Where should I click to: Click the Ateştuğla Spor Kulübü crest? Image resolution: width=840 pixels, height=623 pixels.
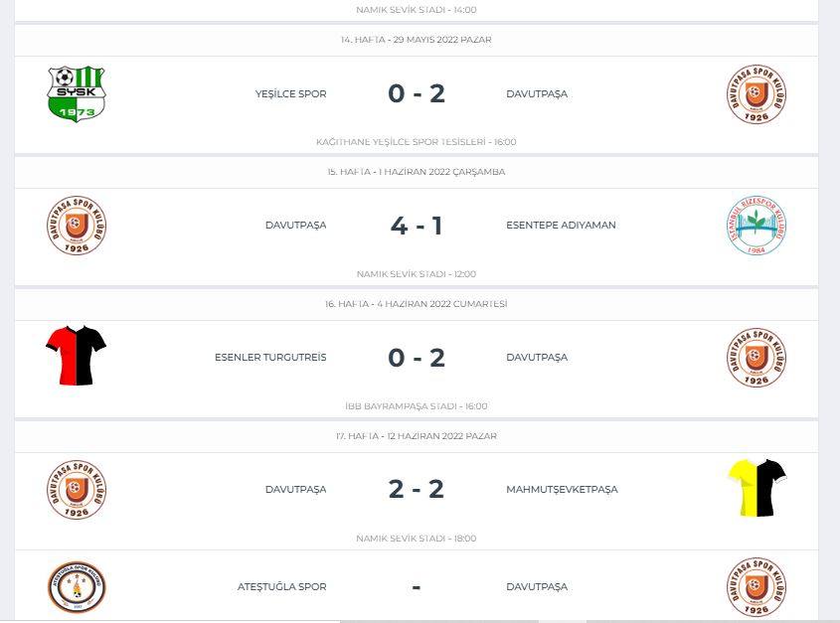tap(77, 587)
